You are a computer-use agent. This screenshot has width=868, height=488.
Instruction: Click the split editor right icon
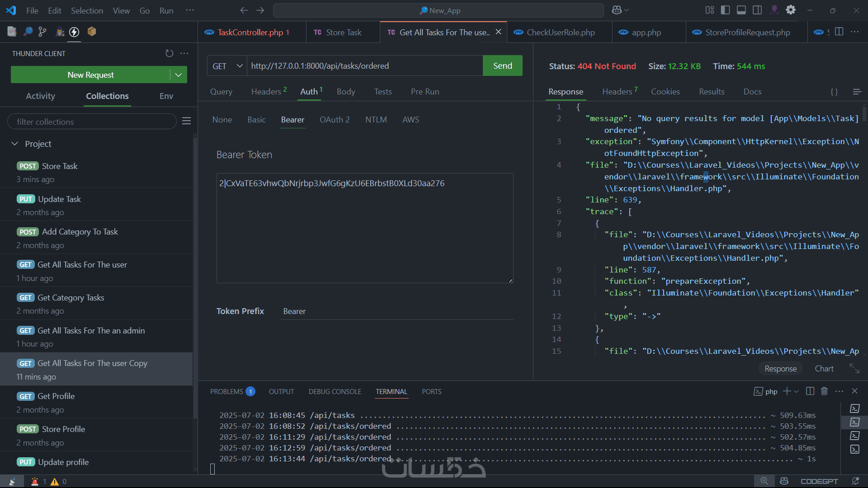click(x=839, y=32)
